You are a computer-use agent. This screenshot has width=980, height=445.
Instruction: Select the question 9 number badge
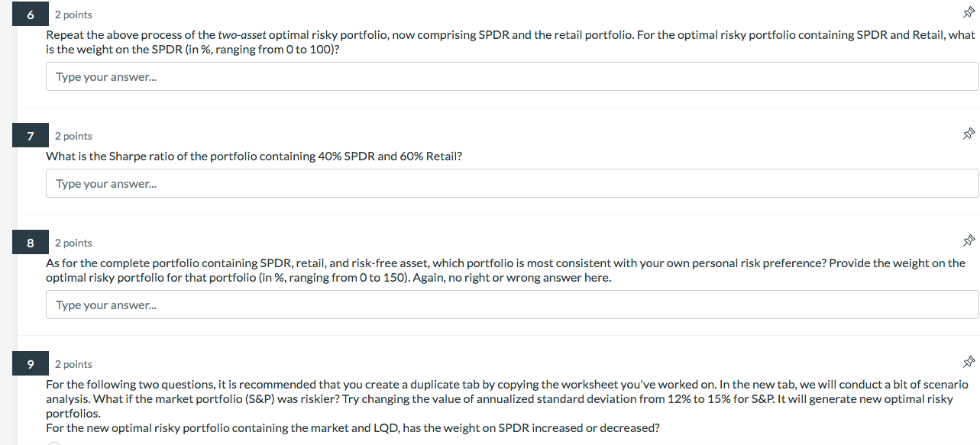tap(30, 363)
